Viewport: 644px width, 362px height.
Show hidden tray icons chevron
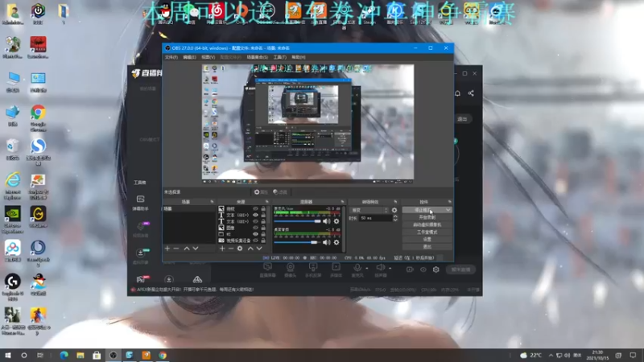(x=551, y=355)
